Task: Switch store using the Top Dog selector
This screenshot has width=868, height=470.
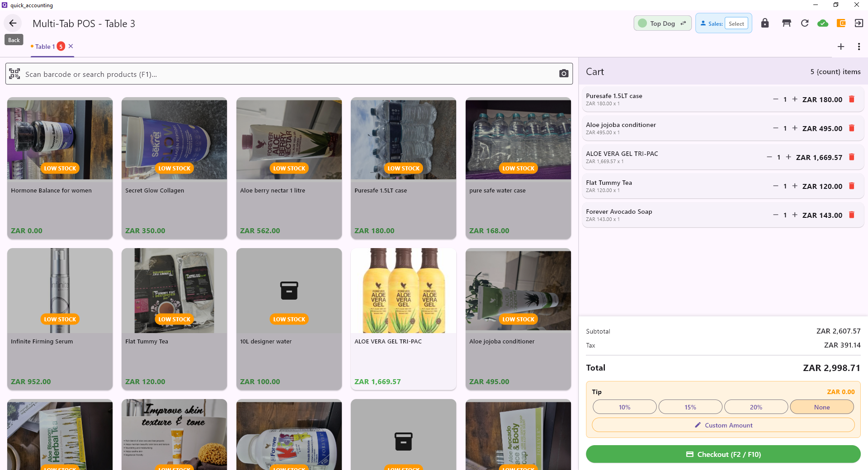Action: [x=662, y=23]
